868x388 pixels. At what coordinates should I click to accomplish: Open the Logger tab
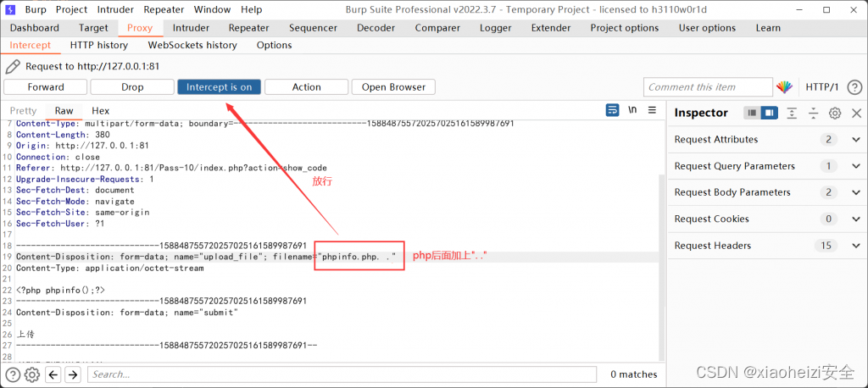pos(495,28)
